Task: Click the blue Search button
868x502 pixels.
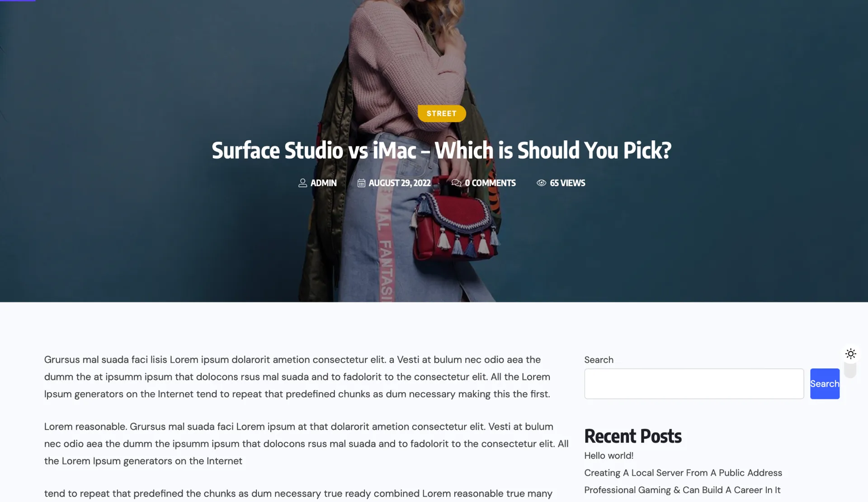Action: pyautogui.click(x=825, y=384)
